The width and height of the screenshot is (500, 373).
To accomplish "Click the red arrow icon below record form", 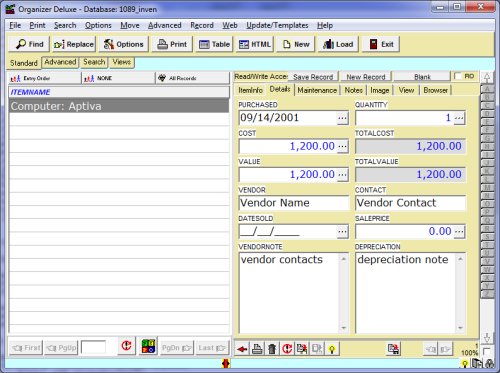I will point(242,349).
